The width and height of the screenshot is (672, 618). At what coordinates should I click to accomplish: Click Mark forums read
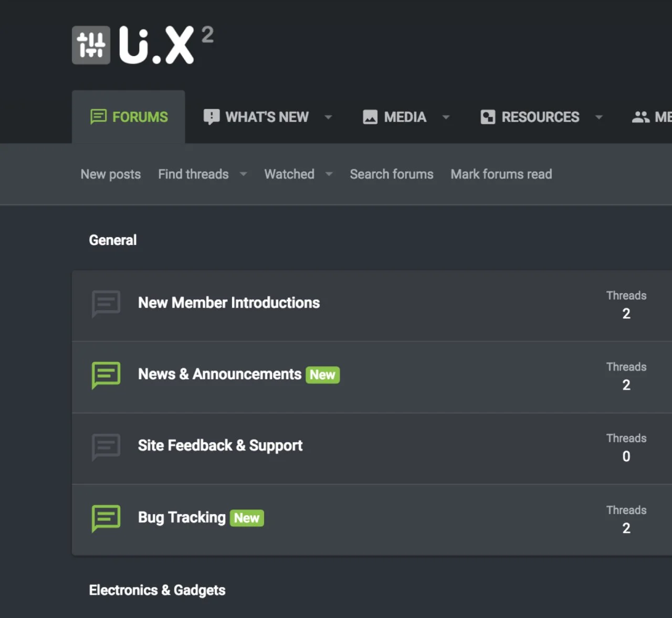[501, 174]
